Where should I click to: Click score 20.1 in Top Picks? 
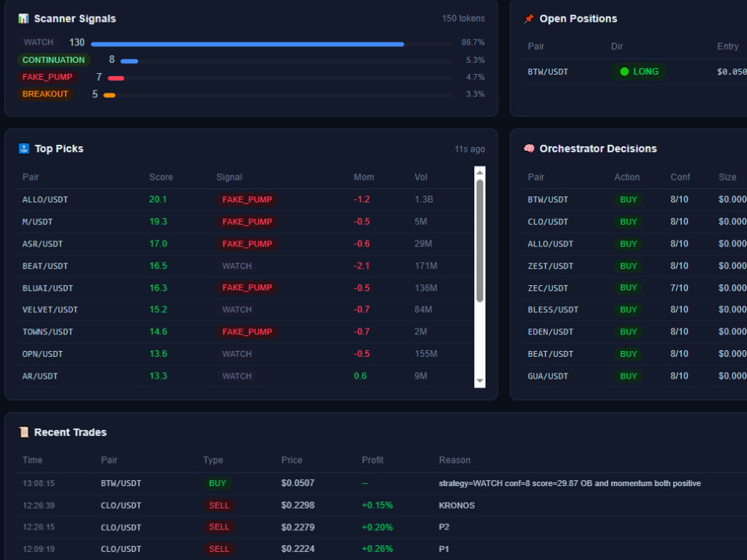(x=158, y=199)
